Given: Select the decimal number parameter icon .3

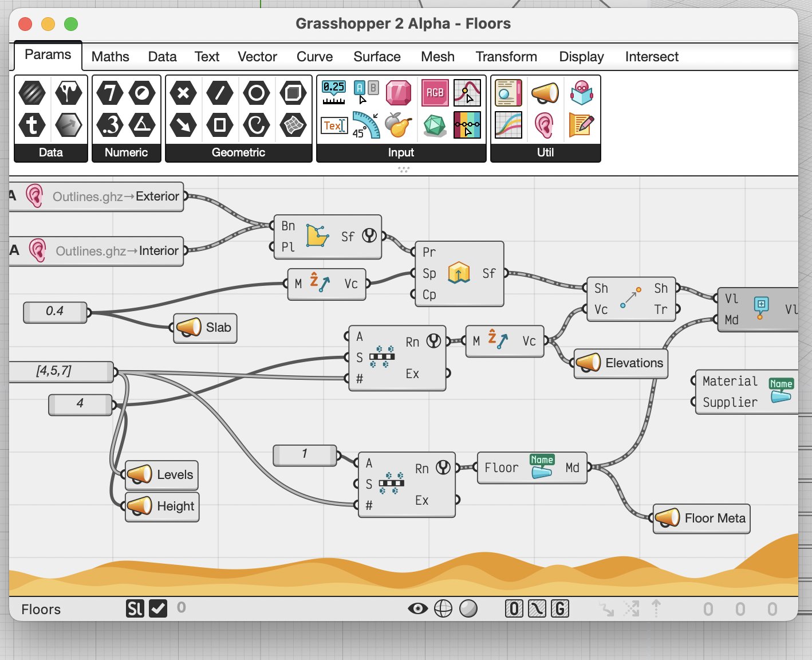Looking at the screenshot, I should click(109, 125).
